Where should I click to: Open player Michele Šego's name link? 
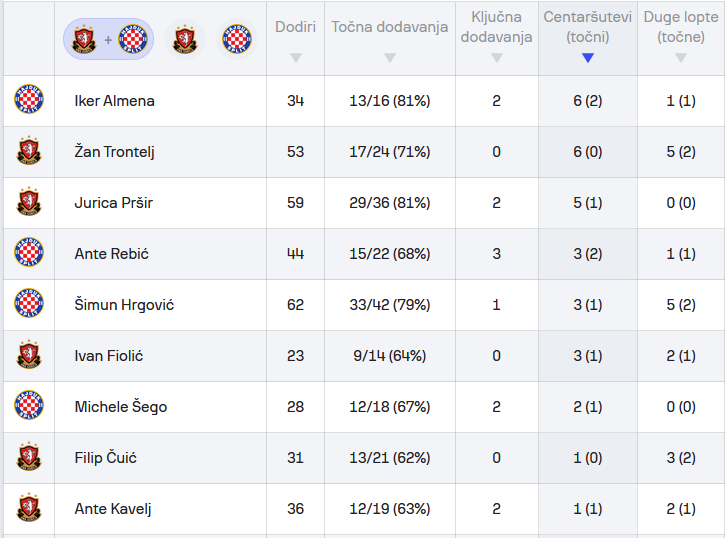coord(120,407)
